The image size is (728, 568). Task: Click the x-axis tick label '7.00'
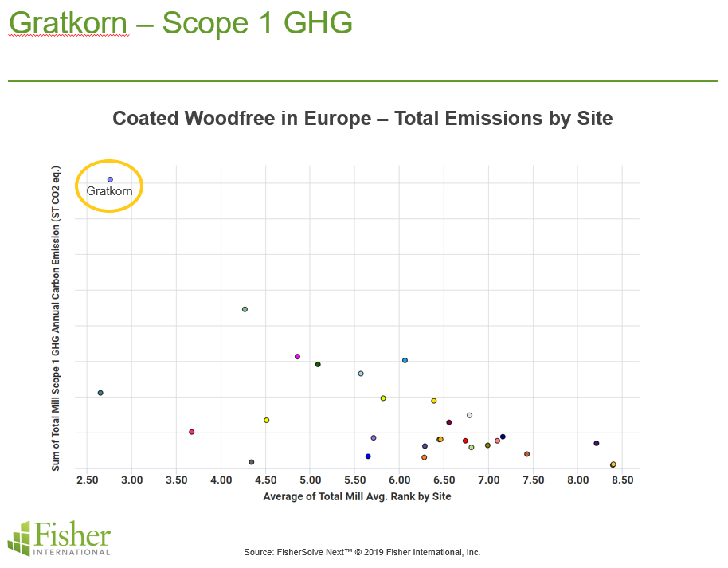tap(488, 480)
